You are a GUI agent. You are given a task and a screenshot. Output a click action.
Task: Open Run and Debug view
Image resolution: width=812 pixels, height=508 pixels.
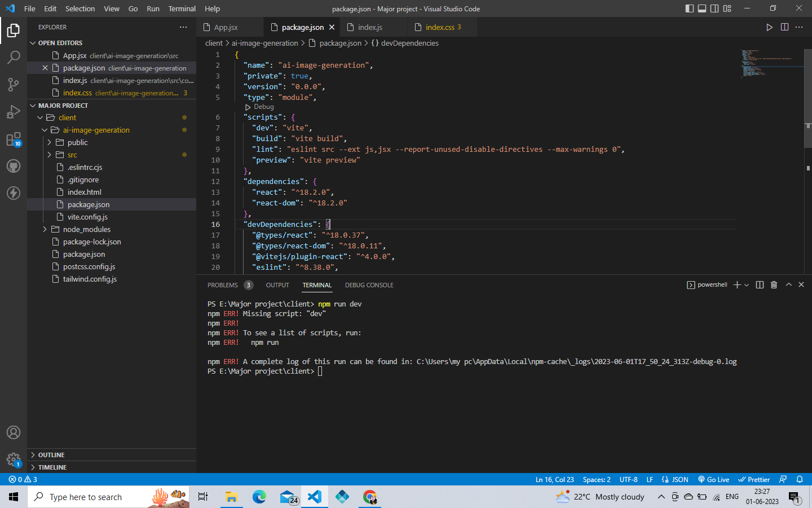pyautogui.click(x=14, y=112)
